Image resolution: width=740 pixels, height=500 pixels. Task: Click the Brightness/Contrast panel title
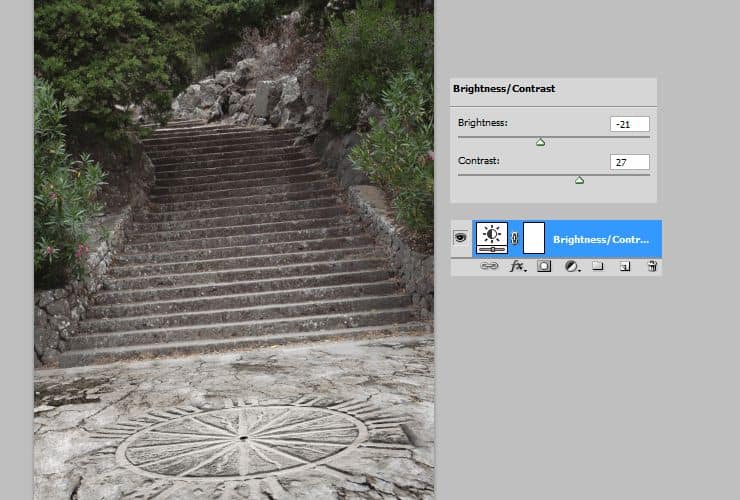pyautogui.click(x=504, y=89)
